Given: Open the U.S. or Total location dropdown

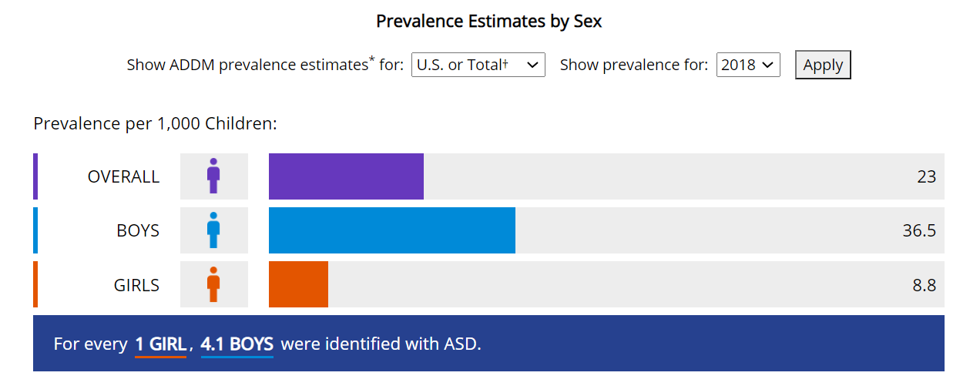Looking at the screenshot, I should (x=478, y=65).
